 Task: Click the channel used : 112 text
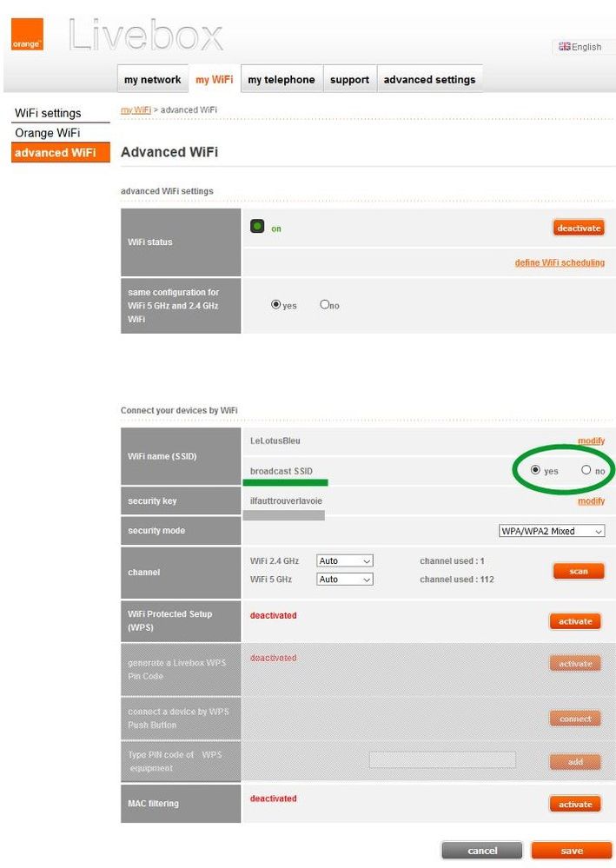click(x=457, y=579)
